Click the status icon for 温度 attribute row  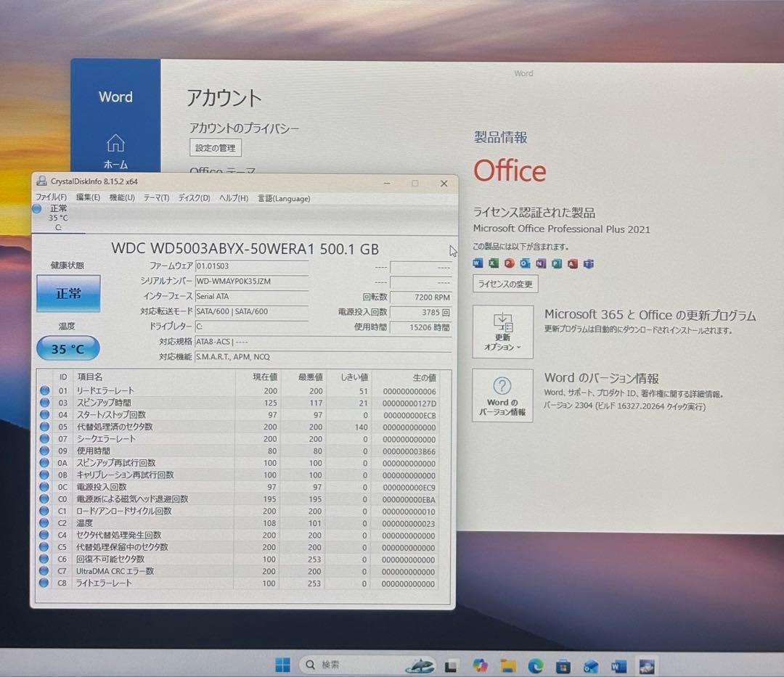pos(44,522)
